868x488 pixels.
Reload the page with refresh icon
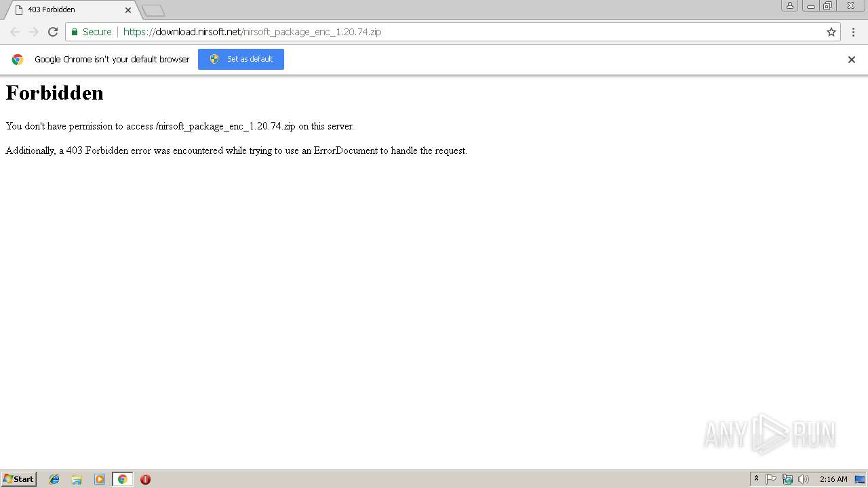click(x=53, y=32)
